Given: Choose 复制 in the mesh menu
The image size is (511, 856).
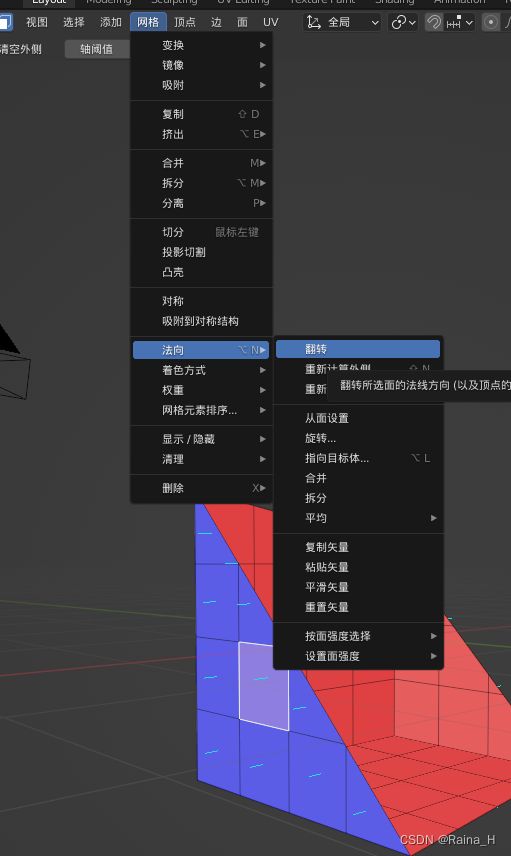Looking at the screenshot, I should (x=201, y=114).
